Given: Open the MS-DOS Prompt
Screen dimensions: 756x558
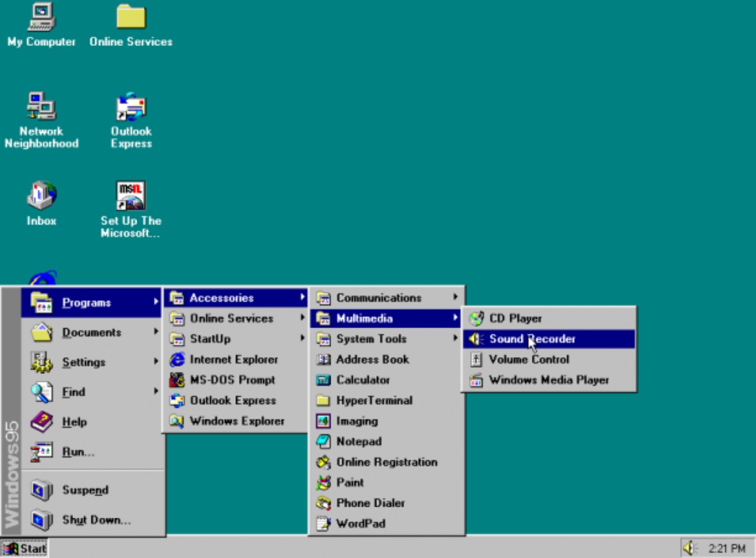Looking at the screenshot, I should (x=233, y=380).
